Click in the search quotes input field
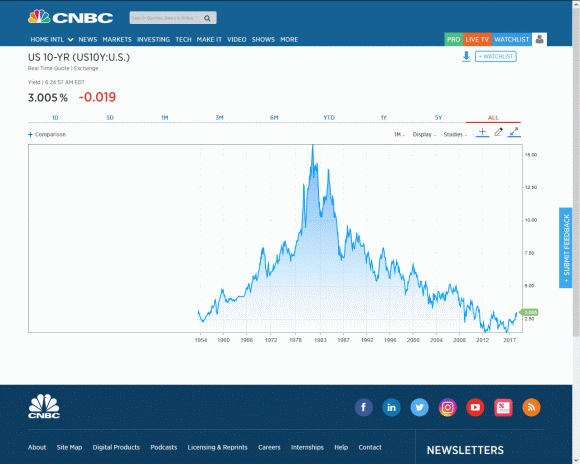Viewport: 580px width, 464px height. point(165,18)
